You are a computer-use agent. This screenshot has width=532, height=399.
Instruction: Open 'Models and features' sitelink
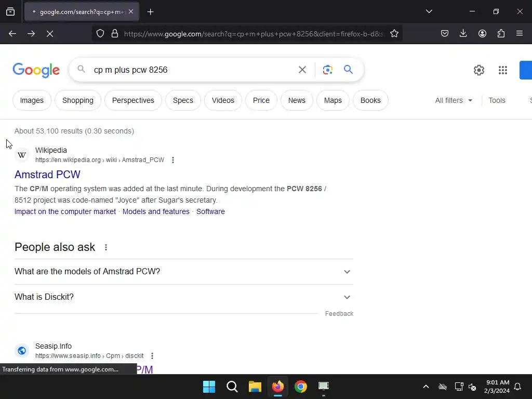[156, 211]
